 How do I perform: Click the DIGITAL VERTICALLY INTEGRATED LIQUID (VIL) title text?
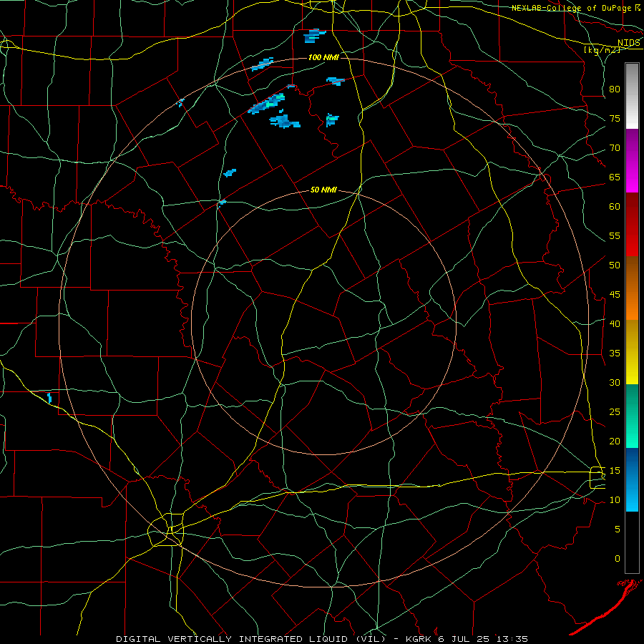coord(250,639)
